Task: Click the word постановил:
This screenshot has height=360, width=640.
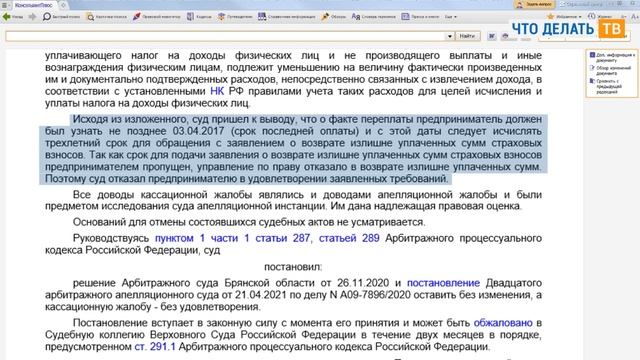Action: pyautogui.click(x=293, y=267)
